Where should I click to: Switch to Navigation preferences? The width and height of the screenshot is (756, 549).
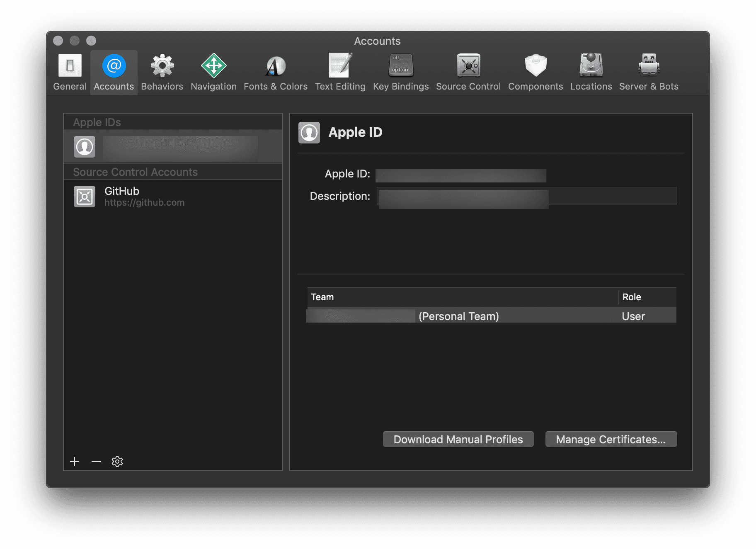pos(213,72)
